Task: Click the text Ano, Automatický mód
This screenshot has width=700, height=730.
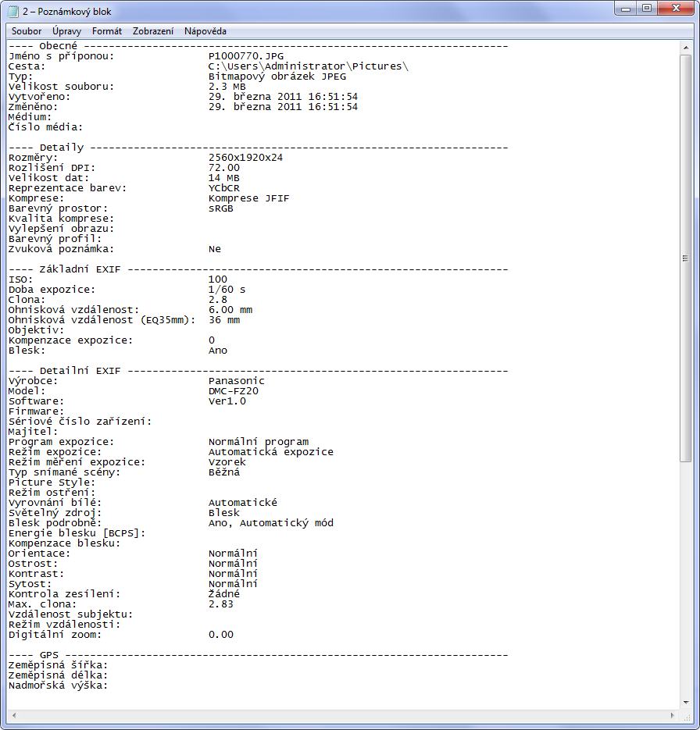Action: point(270,523)
